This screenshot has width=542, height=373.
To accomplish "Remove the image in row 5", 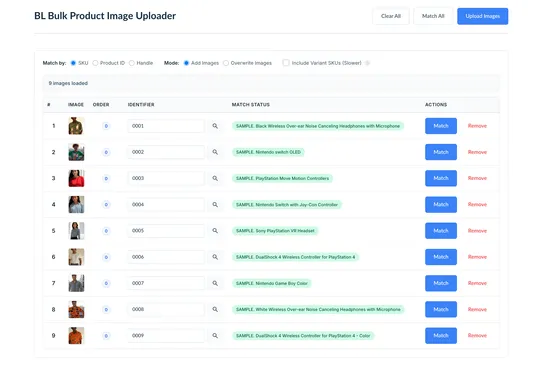I will click(x=477, y=231).
